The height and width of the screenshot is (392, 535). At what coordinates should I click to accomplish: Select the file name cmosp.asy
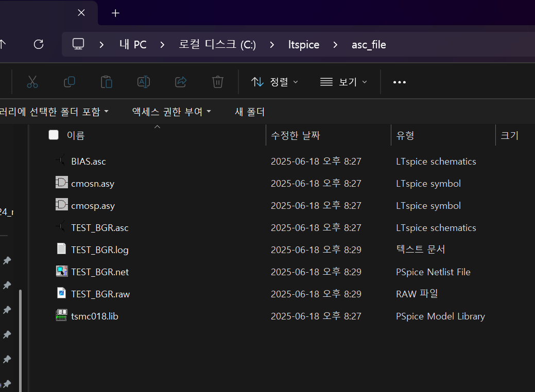coord(93,206)
